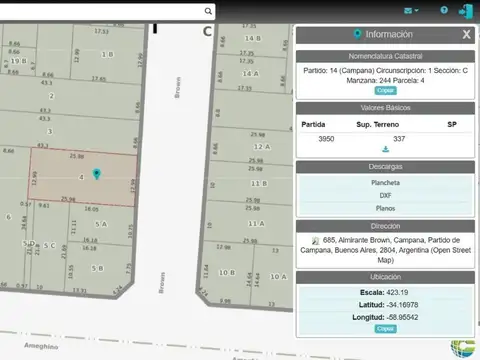Screen dimensions: 480x360
Task: Select parcel 14 B on the map
Action: (x=253, y=39)
